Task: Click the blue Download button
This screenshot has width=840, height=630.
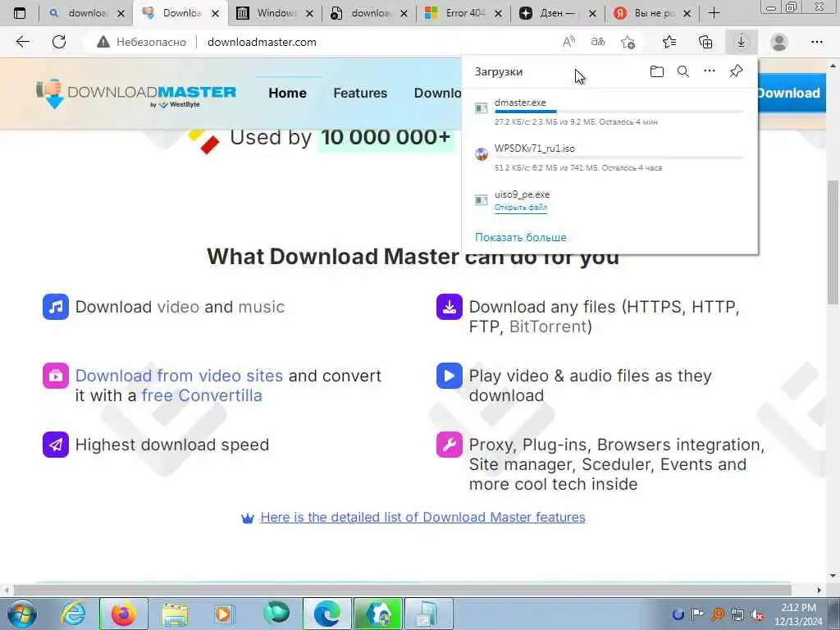Action: [791, 93]
